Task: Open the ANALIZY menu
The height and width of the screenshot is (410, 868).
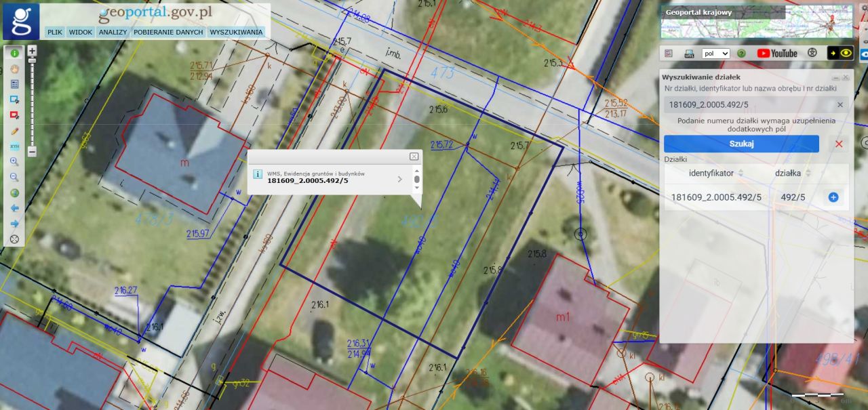Action: point(113,32)
